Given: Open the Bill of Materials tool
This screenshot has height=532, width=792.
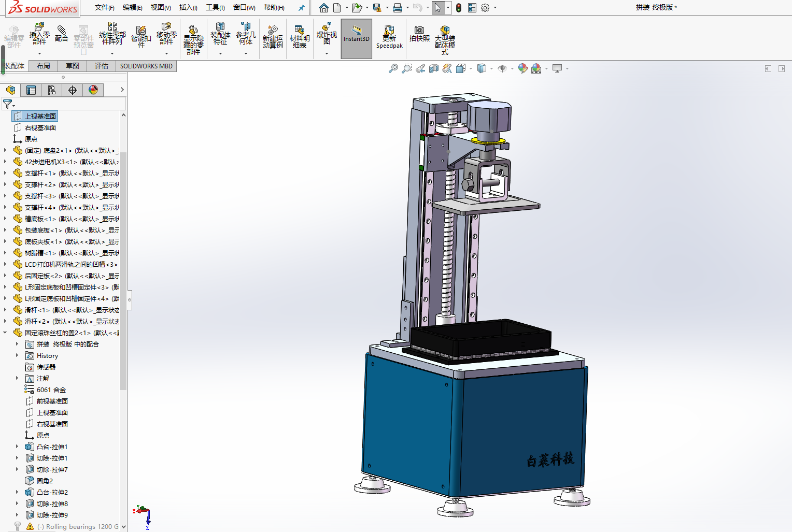Looking at the screenshot, I should click(x=300, y=36).
